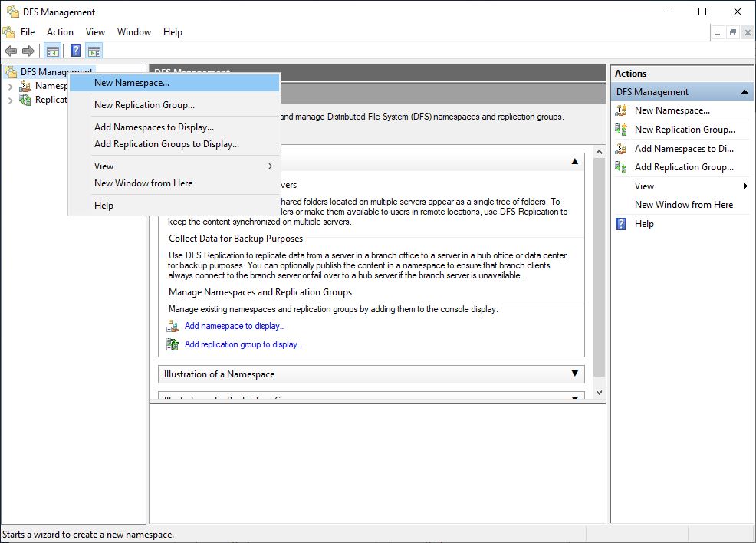Viewport: 756px width, 543px height.
Task: Expand the Namespaces tree node
Action: coord(10,87)
